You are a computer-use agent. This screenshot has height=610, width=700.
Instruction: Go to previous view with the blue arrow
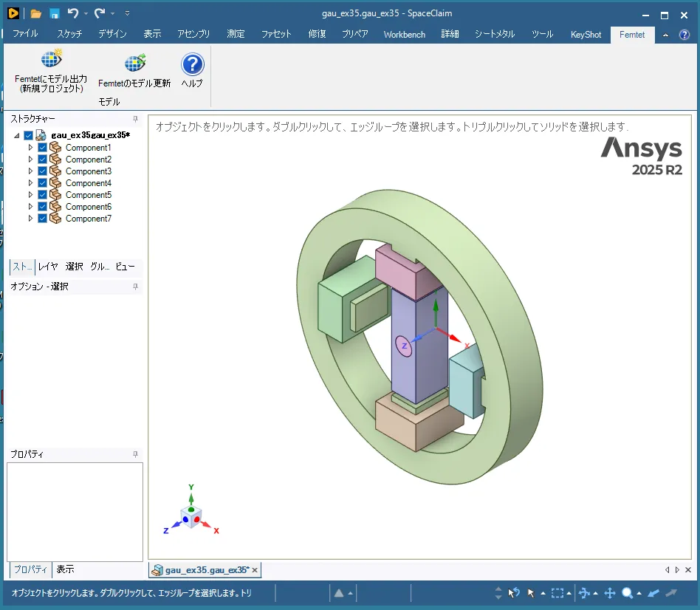click(x=653, y=593)
